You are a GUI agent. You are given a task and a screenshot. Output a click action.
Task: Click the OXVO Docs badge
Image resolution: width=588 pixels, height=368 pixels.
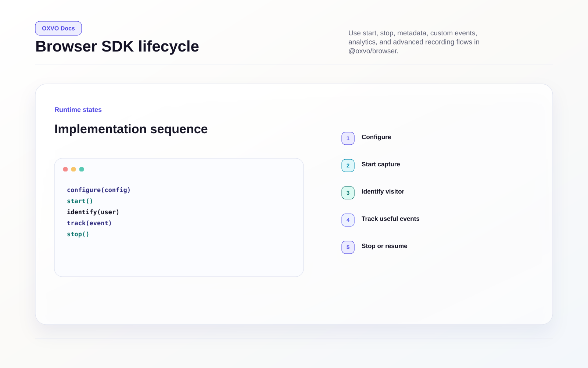point(58,28)
